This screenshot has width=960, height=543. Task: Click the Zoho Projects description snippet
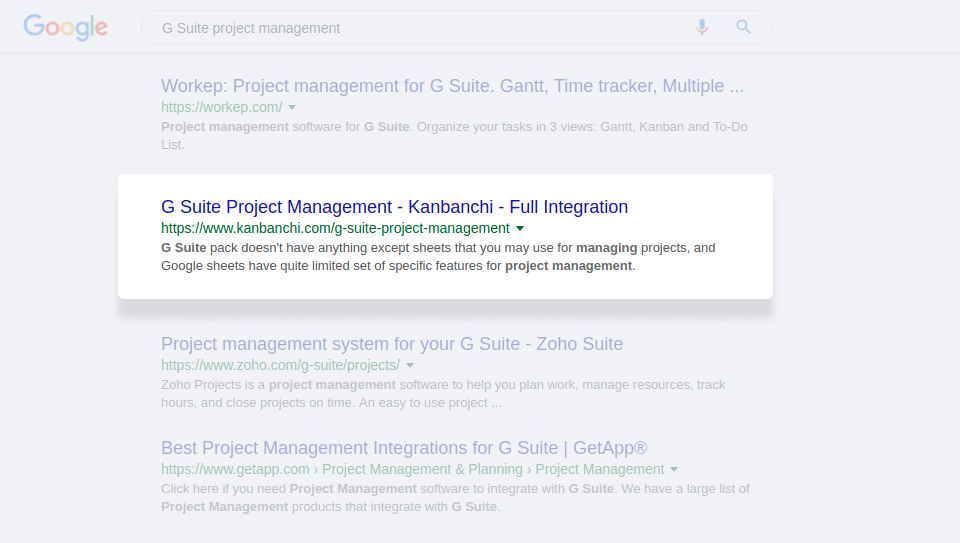tap(443, 394)
